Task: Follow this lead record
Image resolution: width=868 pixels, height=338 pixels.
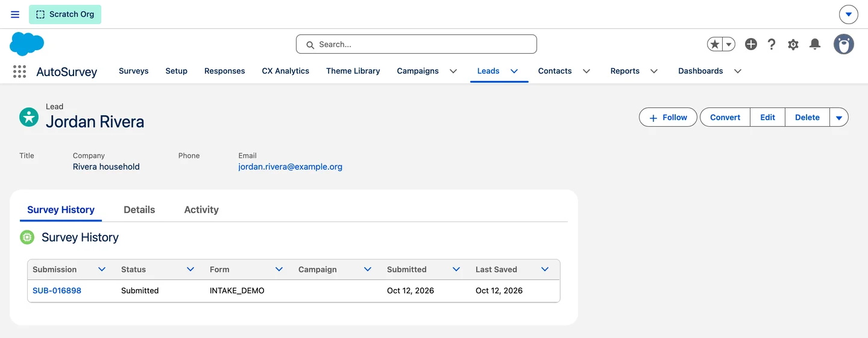Action: [668, 117]
